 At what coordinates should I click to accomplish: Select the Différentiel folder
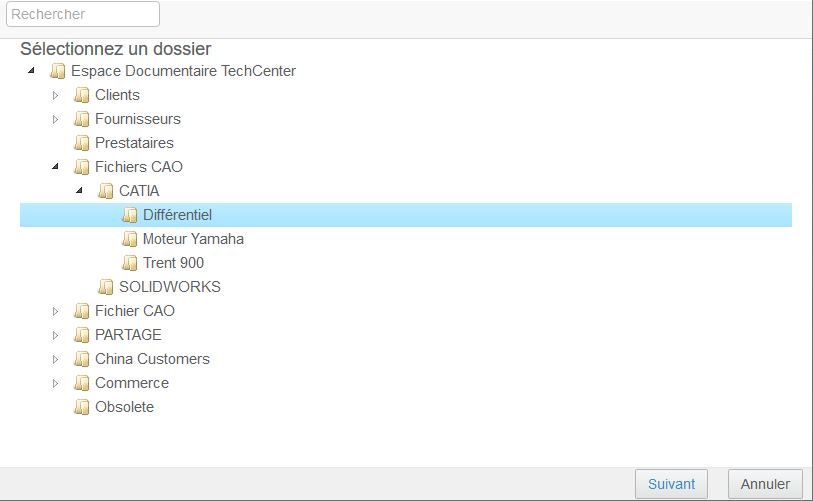pyautogui.click(x=177, y=215)
